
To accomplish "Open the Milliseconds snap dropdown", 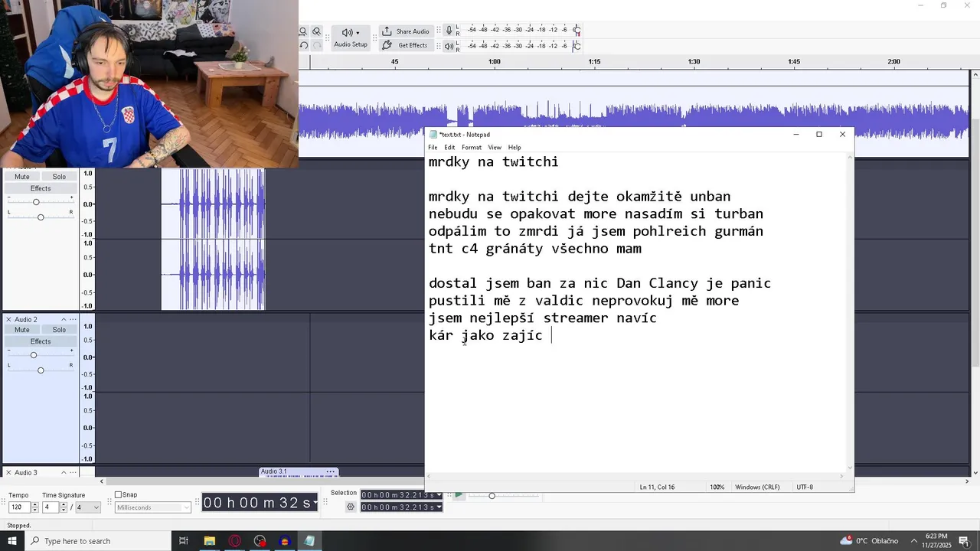I will 152,507.
